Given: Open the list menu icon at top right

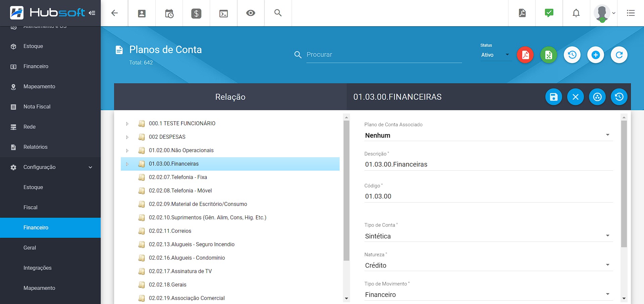Looking at the screenshot, I should 631,13.
